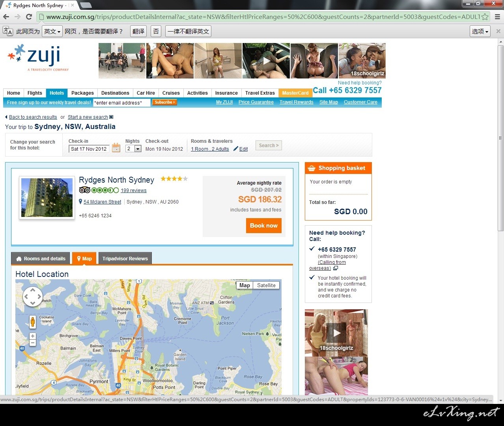The image size is (504, 426).
Task: Click Back to search results link
Action: pyautogui.click(x=33, y=117)
